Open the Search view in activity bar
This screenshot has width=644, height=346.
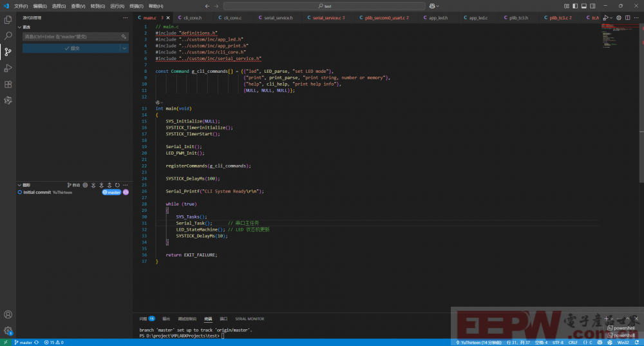(8, 35)
